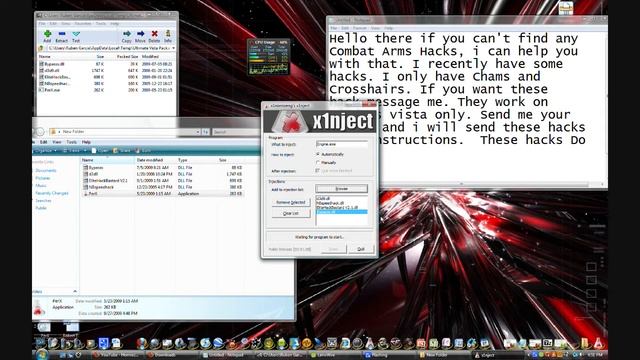The image size is (640, 360).
Task: Open the File menu in Notepad
Action: click(x=334, y=28)
